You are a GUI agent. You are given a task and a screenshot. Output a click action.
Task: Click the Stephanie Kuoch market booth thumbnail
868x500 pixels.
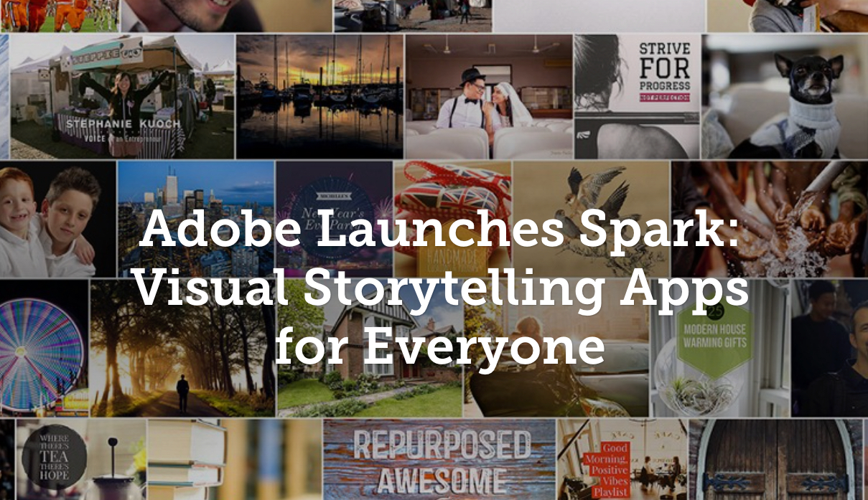122,96
